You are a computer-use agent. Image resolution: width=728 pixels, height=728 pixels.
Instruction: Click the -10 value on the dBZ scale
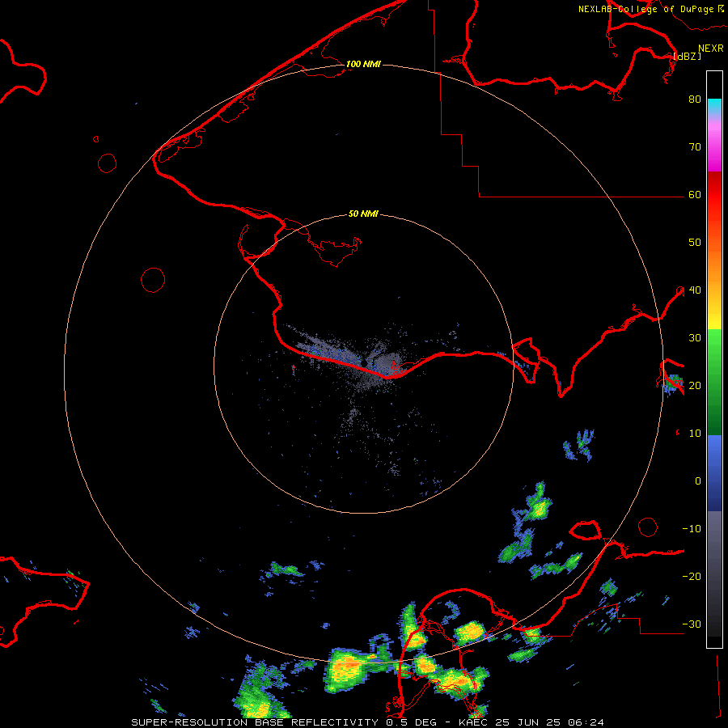(x=692, y=529)
